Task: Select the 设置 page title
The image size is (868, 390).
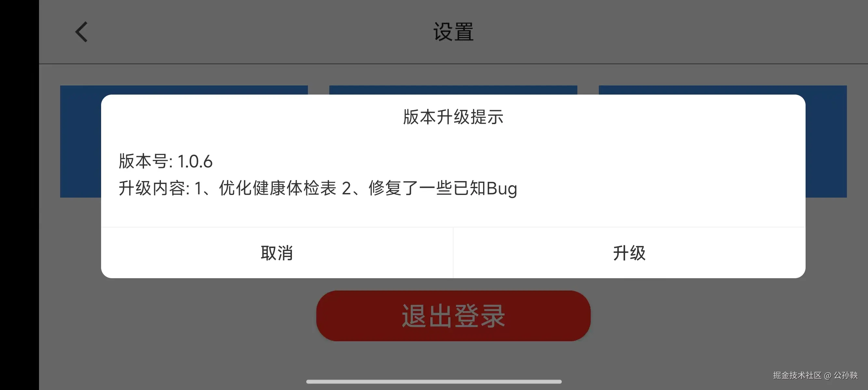Action: coord(453,32)
